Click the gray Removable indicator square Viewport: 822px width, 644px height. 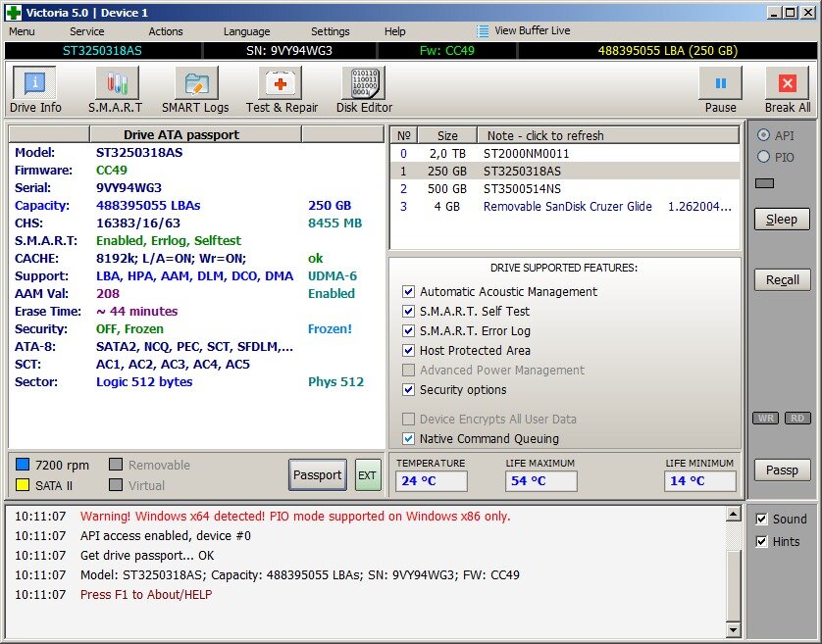click(x=116, y=465)
